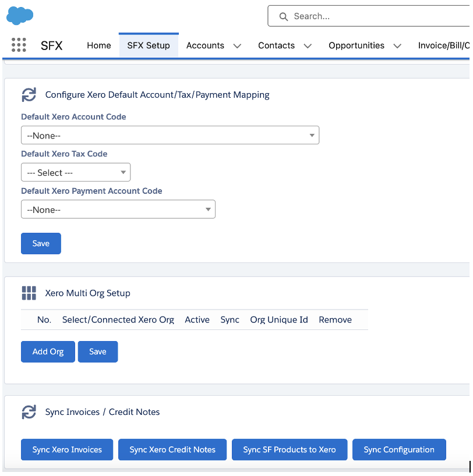Click the 'Default Xero Tax Code' label

[x=64, y=154]
